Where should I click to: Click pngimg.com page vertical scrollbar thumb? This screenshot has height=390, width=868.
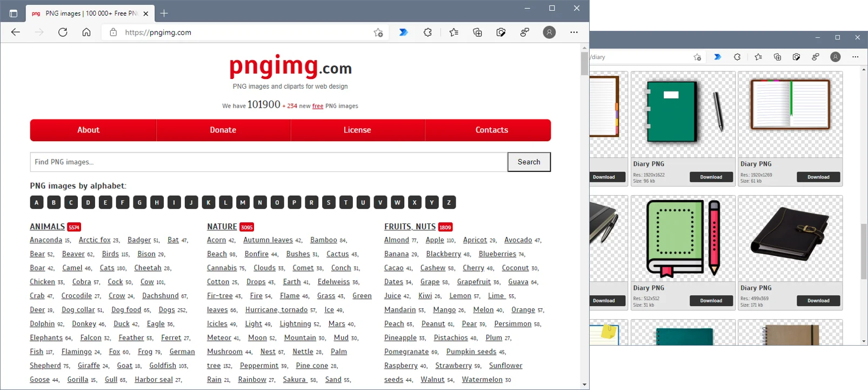(584, 64)
